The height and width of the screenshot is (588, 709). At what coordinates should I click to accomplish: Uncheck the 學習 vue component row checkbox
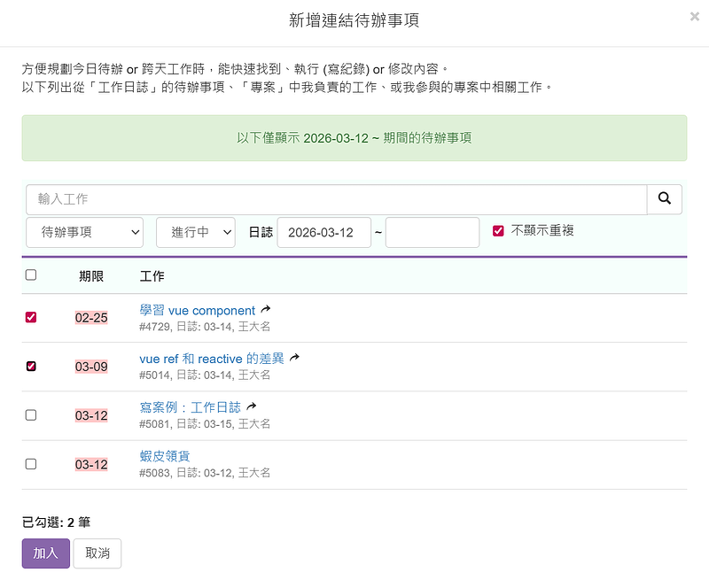tap(31, 317)
